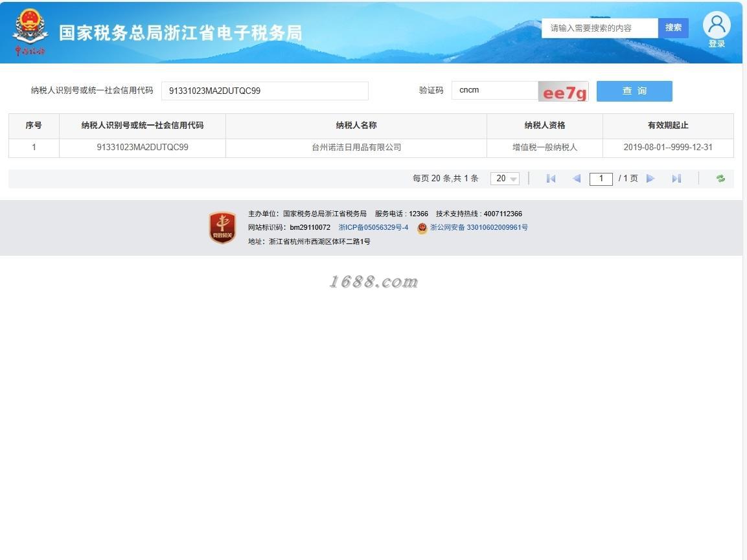Open the 浙公网安备 33010602009961号 link
Viewport: 747px width, 560px height.
pos(479,228)
